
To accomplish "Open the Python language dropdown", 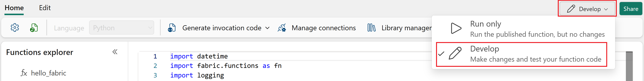I will click(122, 28).
